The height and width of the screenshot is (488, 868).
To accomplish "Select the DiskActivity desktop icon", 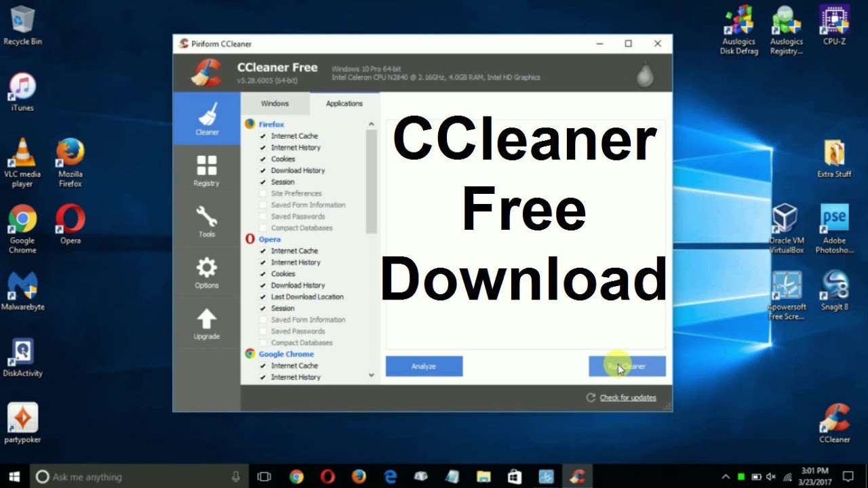I will 22,358.
